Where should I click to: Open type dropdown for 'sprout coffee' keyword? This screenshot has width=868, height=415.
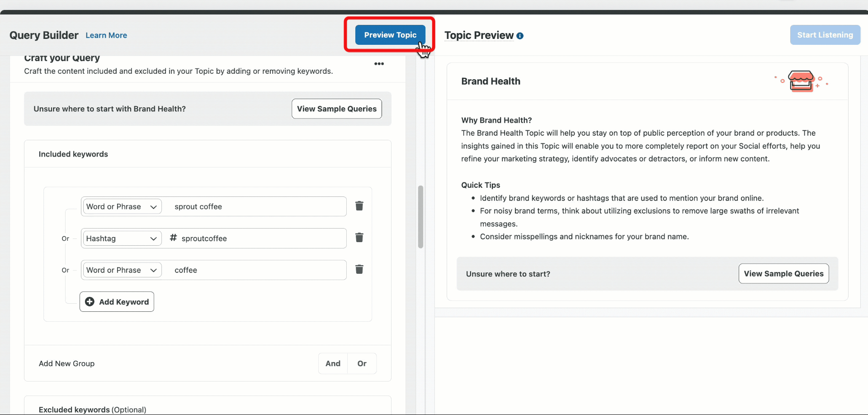[x=122, y=206]
